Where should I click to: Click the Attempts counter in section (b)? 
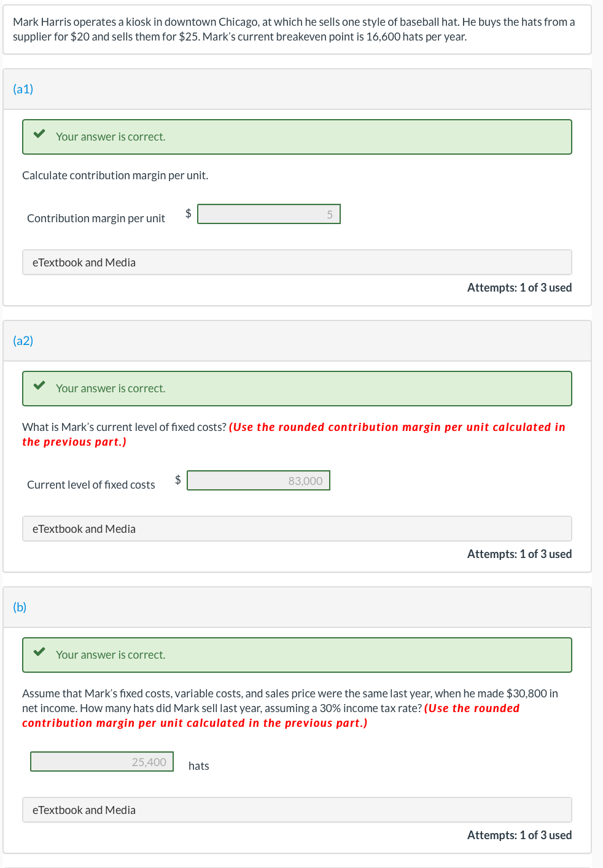(519, 835)
